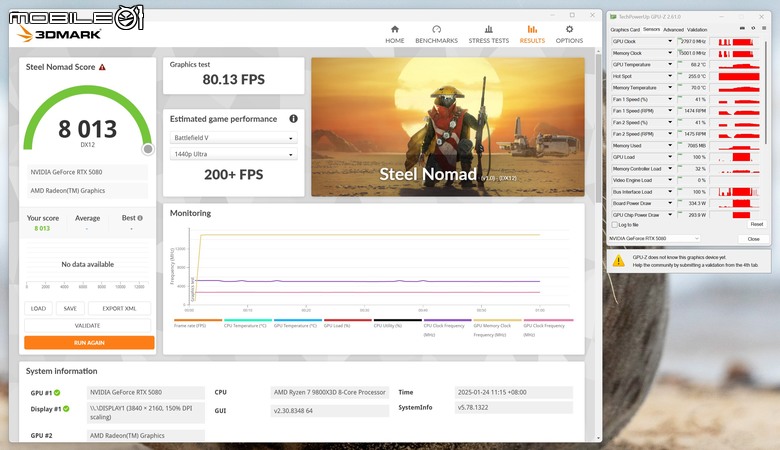Enable the Log to file checkbox
This screenshot has height=450, width=780.
614,225
